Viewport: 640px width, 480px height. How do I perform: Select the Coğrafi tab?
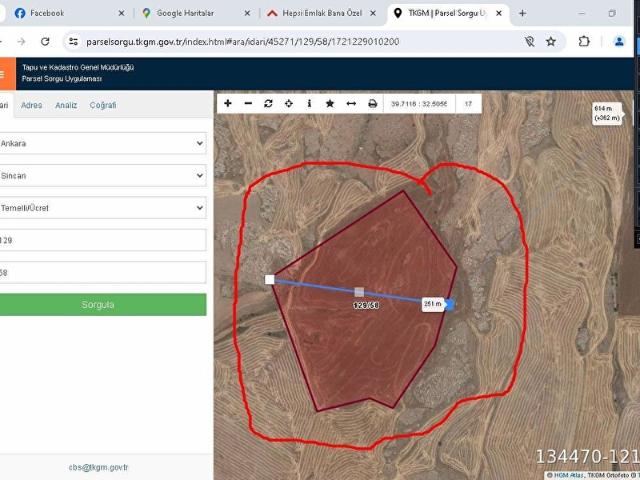103,105
